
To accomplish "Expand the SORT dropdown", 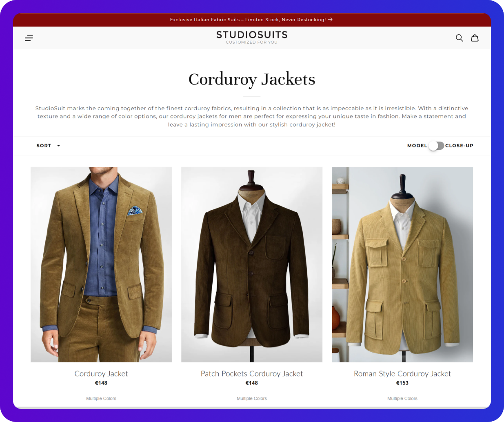I will (x=48, y=146).
